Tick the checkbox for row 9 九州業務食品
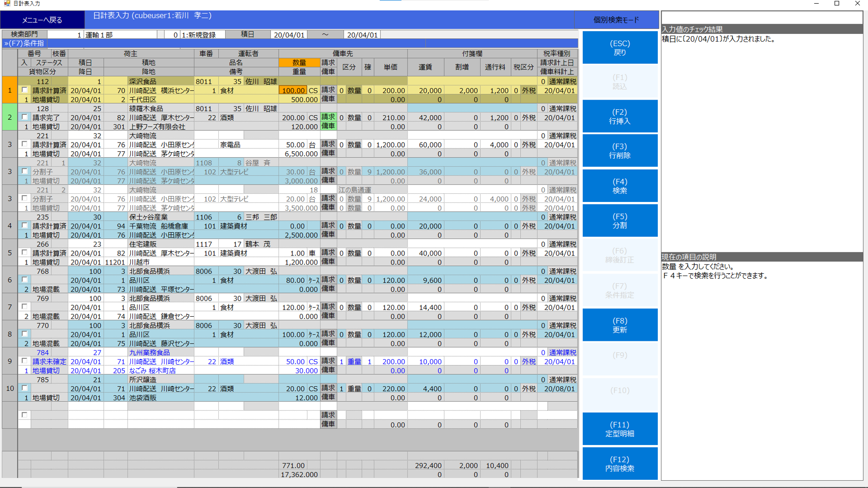868x488 pixels. point(25,361)
